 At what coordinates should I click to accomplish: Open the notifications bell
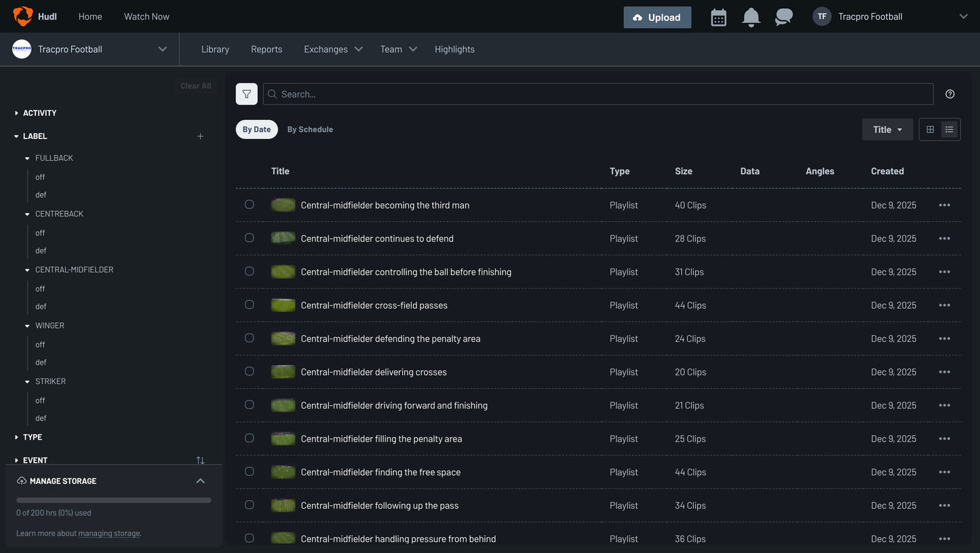pyautogui.click(x=751, y=17)
